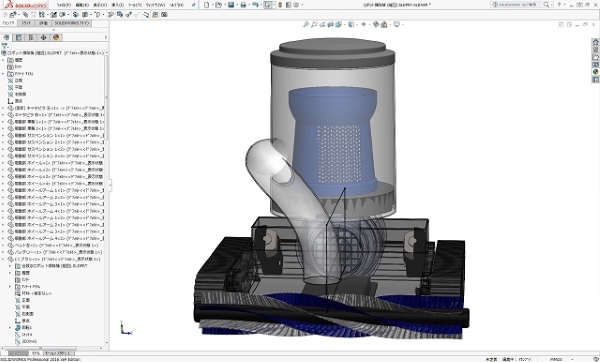Open the Edit Appearance icon in the heads-up toolbar
Image resolution: width=600 pixels, height=362 pixels.
point(376,24)
